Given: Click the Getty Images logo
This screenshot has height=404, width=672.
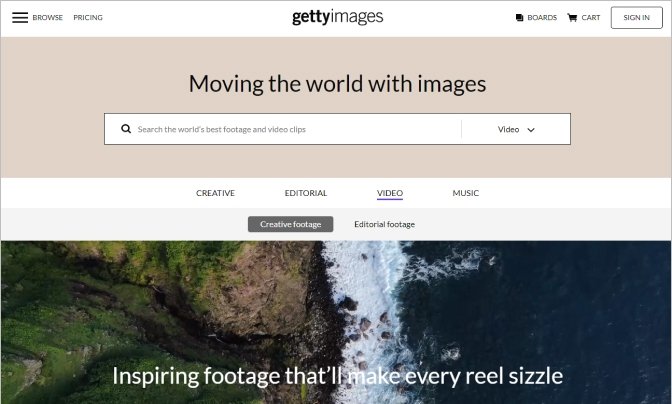Looking at the screenshot, I should (x=338, y=17).
